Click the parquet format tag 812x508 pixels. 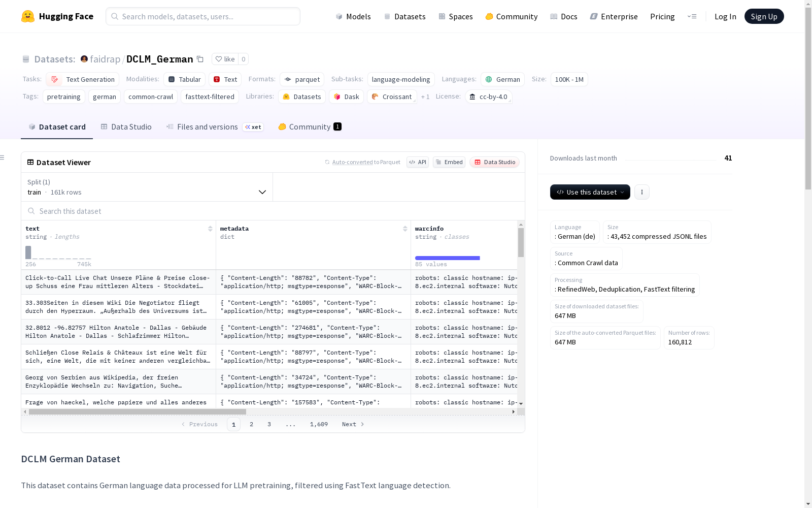point(302,79)
